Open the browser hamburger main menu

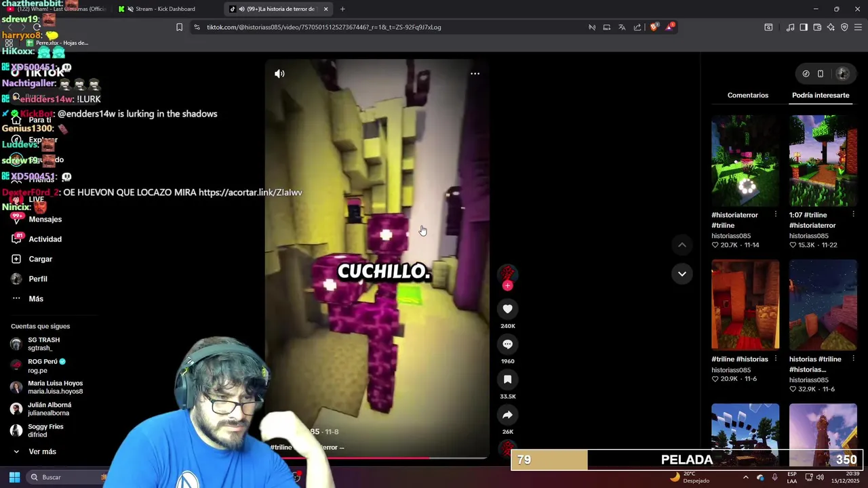point(858,27)
